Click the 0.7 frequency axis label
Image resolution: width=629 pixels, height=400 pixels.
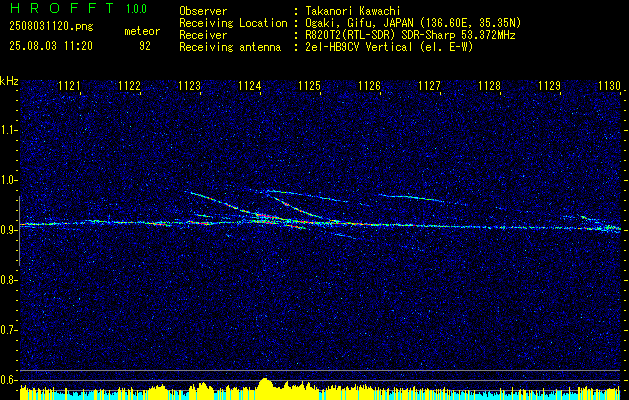click(8, 330)
